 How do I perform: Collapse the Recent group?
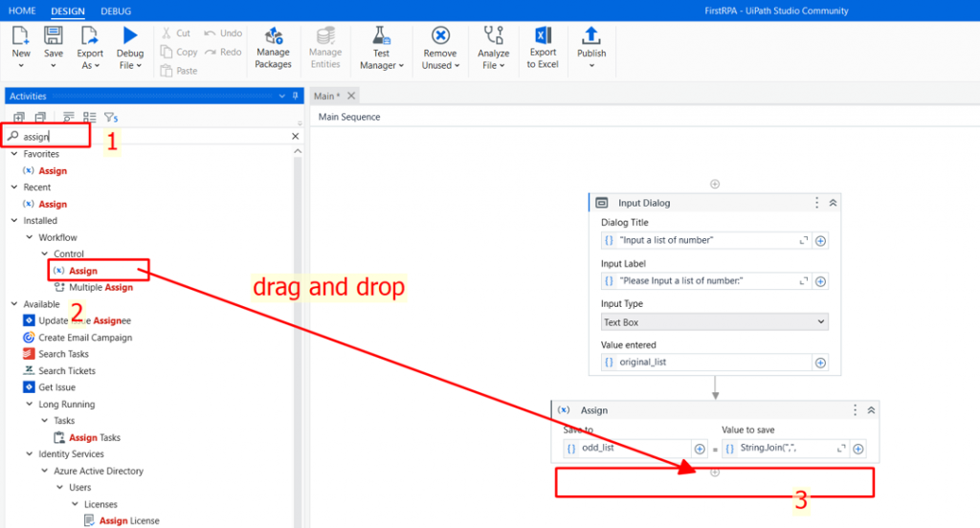click(14, 187)
